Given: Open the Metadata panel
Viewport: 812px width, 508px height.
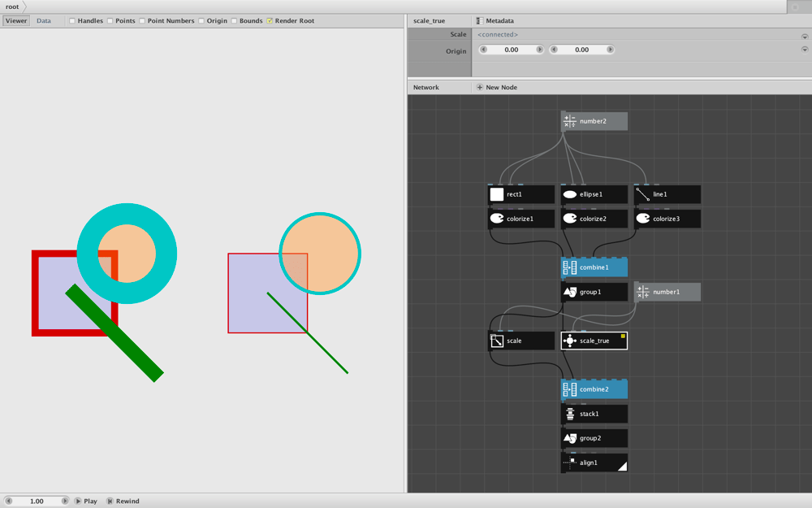Looking at the screenshot, I should (495, 21).
